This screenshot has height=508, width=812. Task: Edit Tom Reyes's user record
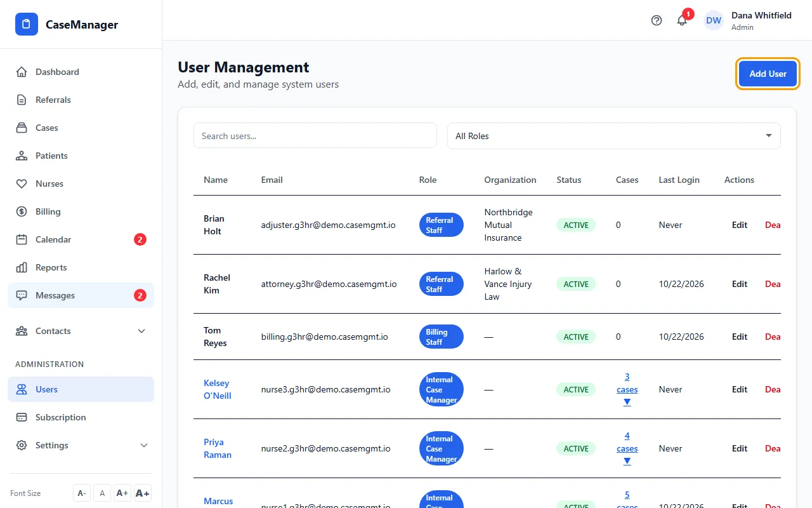(740, 337)
